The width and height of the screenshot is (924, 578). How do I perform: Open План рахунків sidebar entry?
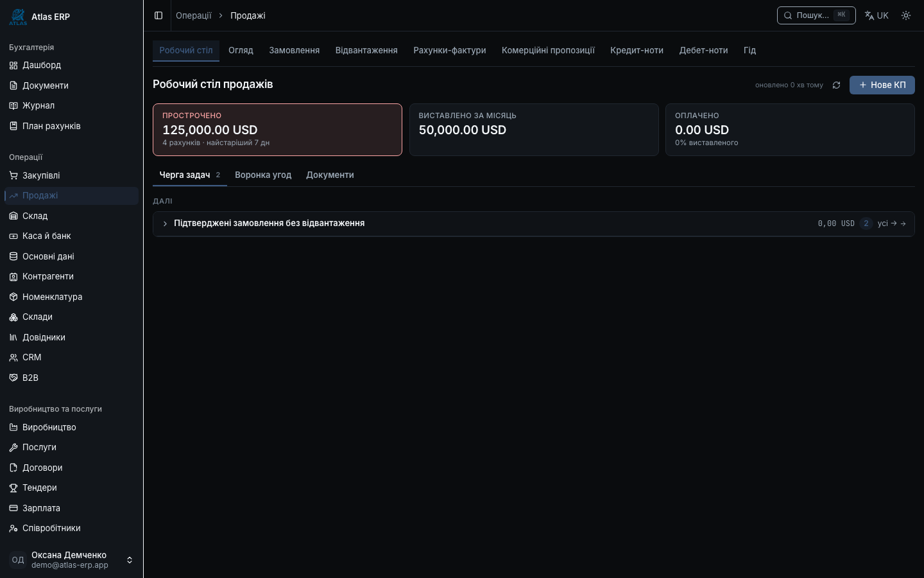click(x=71, y=126)
